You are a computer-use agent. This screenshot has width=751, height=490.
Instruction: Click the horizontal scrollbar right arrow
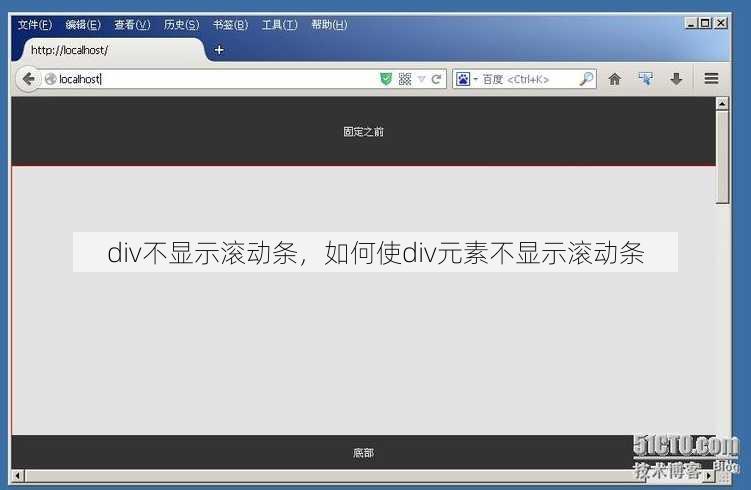(709, 476)
